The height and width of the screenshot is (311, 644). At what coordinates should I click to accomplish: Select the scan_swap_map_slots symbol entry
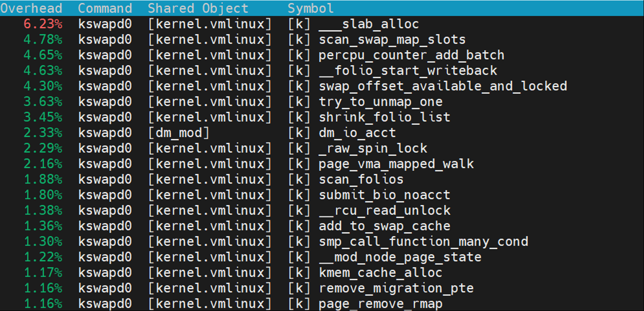pyautogui.click(x=392, y=40)
